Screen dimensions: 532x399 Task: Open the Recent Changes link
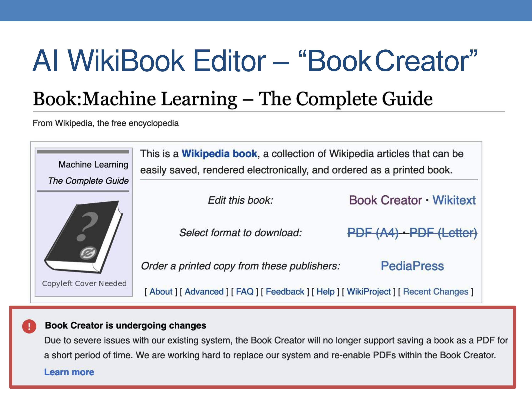436,292
